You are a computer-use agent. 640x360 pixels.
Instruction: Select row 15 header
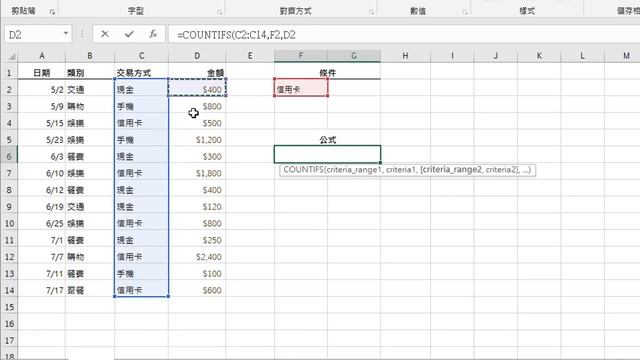pos(9,307)
